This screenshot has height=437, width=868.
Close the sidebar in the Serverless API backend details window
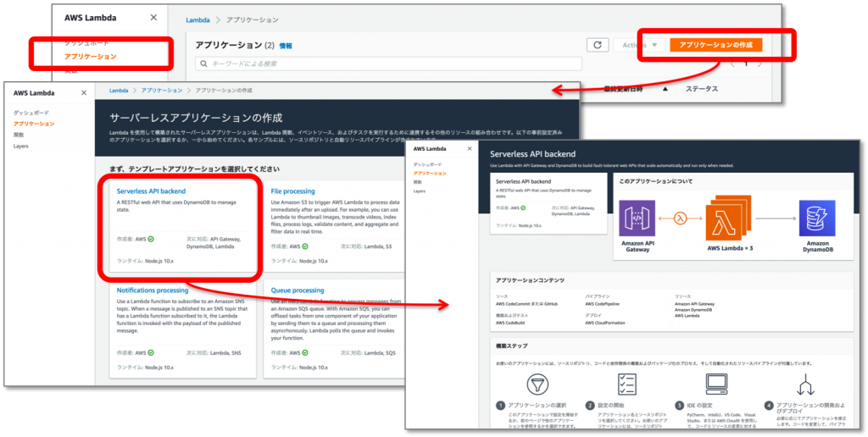470,148
